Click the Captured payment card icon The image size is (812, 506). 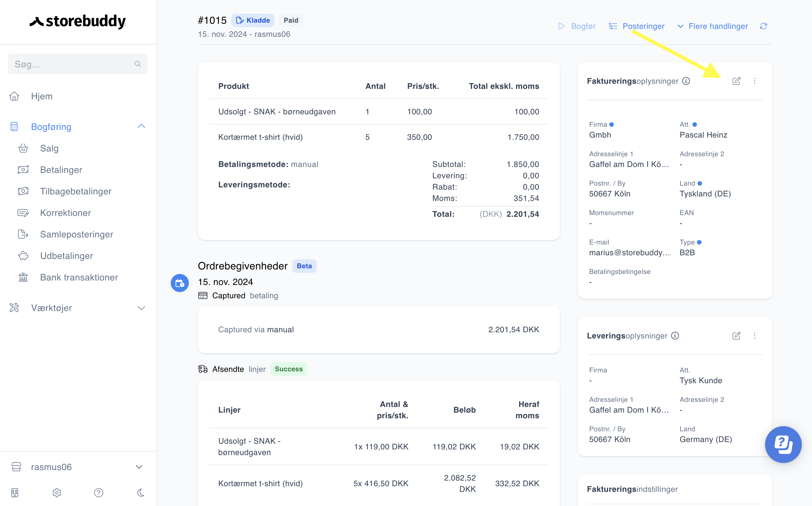click(x=203, y=295)
